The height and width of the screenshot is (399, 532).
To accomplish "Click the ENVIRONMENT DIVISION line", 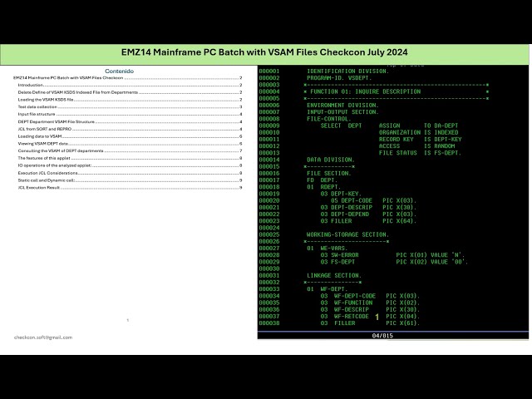I will (x=342, y=106).
